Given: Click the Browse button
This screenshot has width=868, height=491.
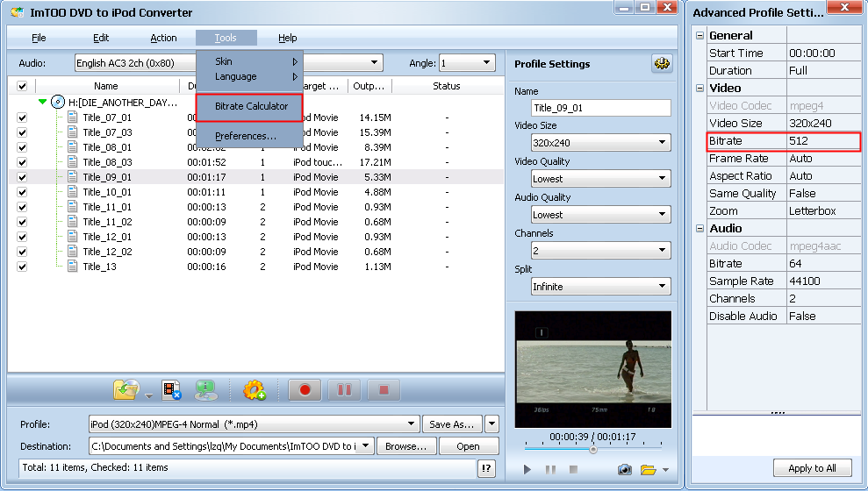Looking at the screenshot, I should click(x=406, y=446).
